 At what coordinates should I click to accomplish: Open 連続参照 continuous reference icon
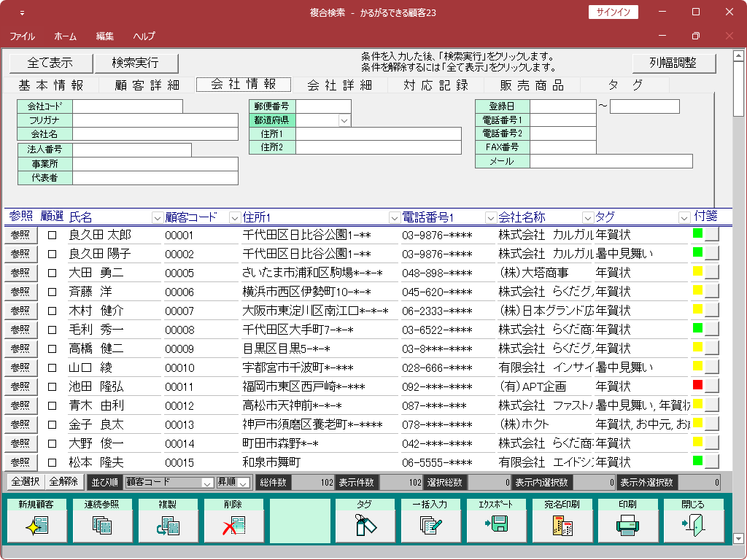click(x=102, y=526)
